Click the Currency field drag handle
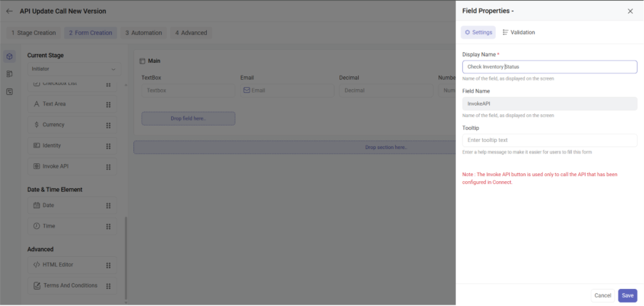 click(x=108, y=125)
